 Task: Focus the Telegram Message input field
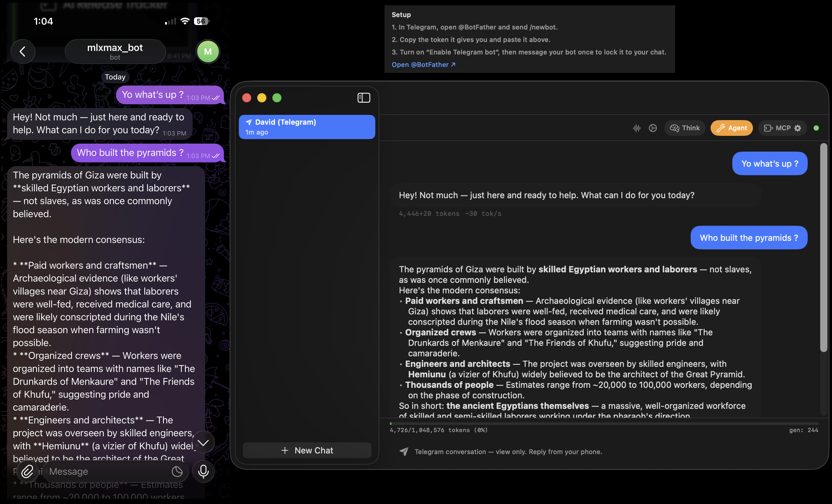click(115, 471)
